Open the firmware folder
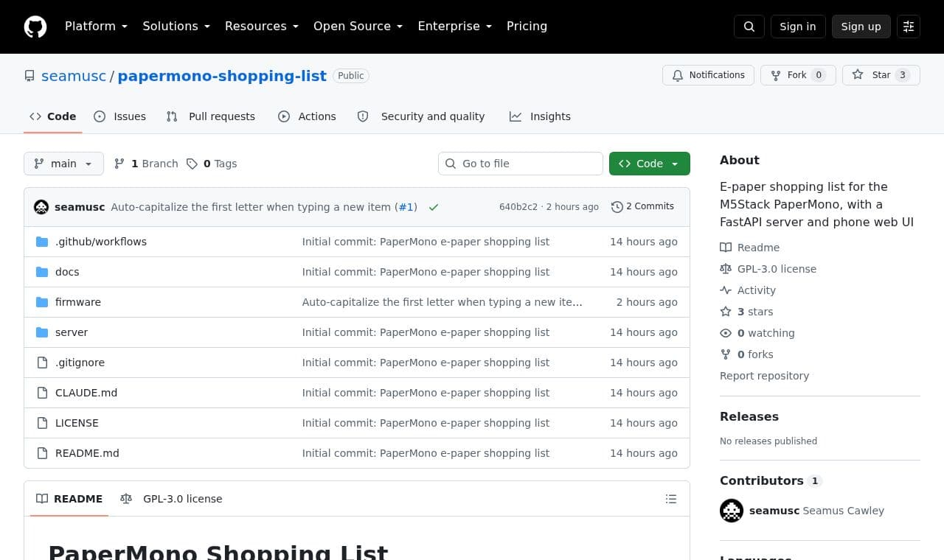The width and height of the screenshot is (944, 560). pyautogui.click(x=78, y=302)
